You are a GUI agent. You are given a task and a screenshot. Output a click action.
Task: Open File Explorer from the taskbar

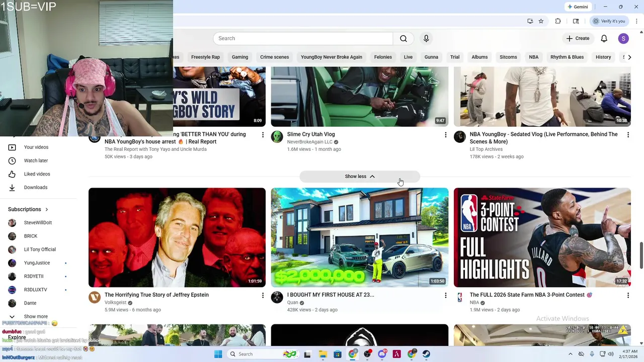[x=323, y=354]
